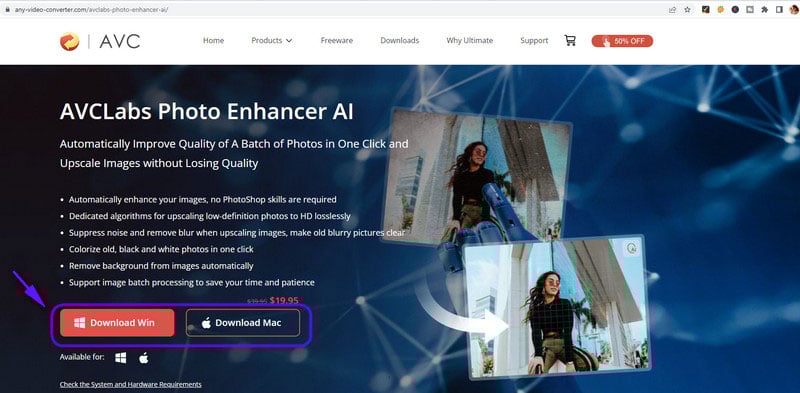This screenshot has height=393, width=800.
Task: Click the Download Mac button
Action: [x=243, y=323]
